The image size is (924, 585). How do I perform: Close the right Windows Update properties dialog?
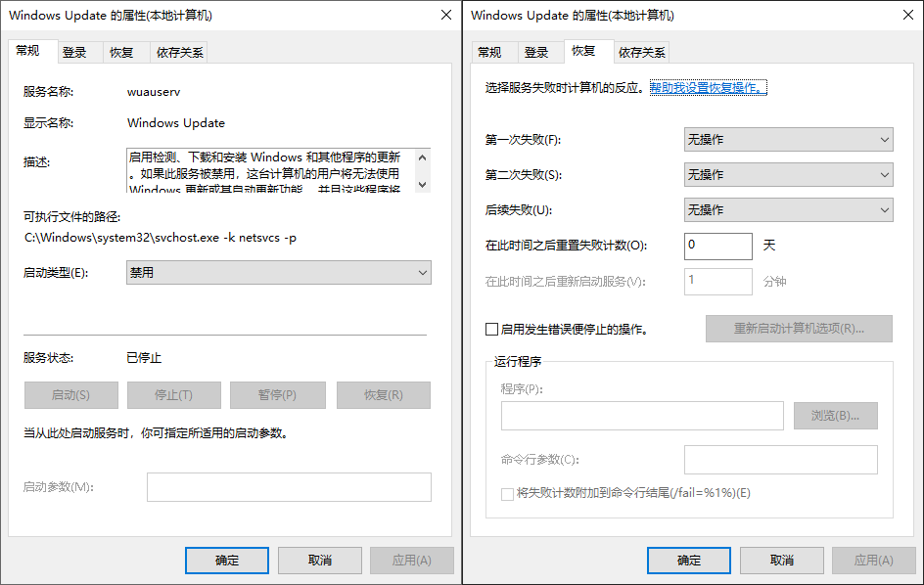tap(908, 15)
